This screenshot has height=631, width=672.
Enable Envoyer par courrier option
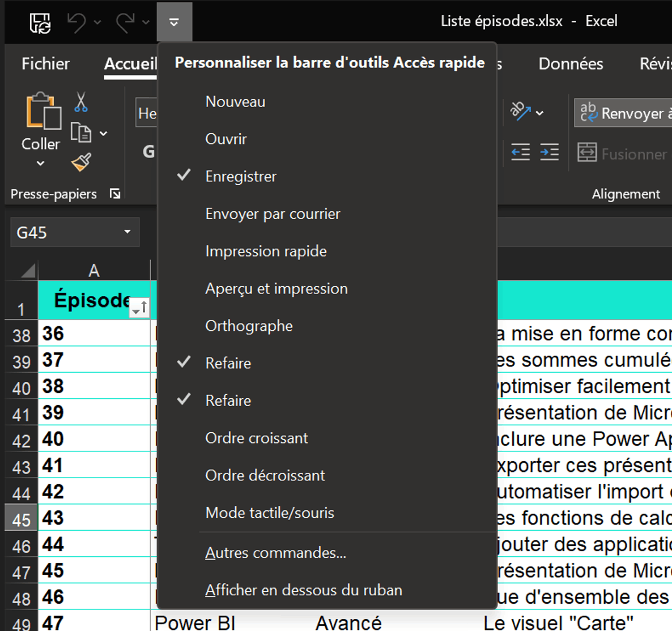(327, 214)
